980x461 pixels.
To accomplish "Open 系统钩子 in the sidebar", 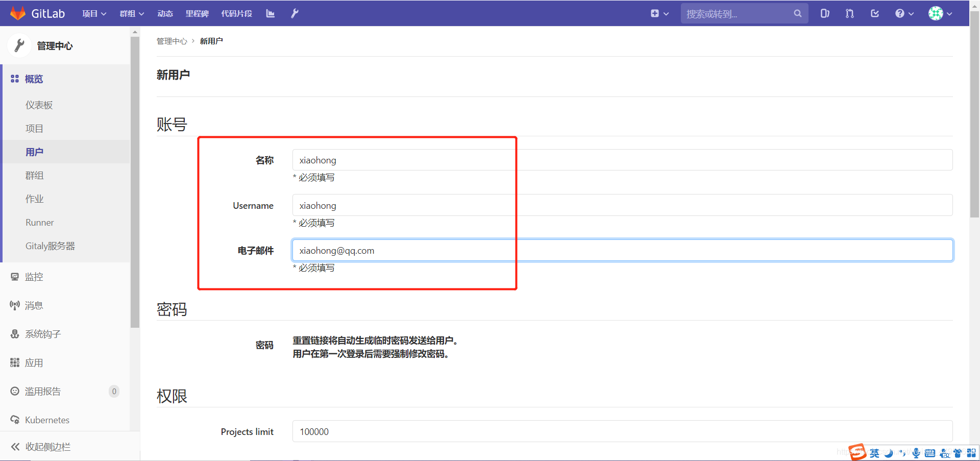I will coord(43,334).
